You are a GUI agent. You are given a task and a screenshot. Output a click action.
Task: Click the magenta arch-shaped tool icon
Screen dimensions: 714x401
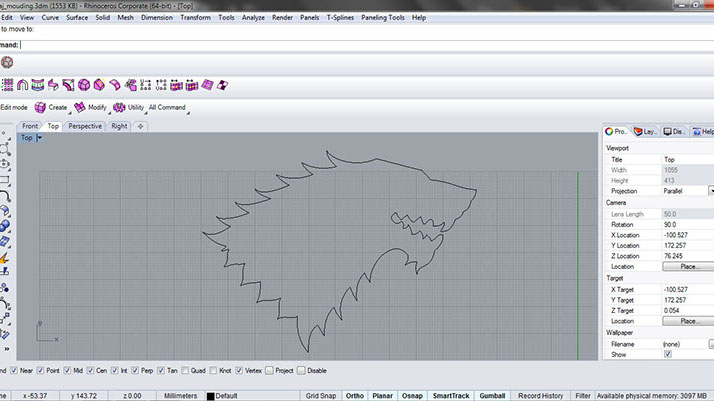click(22, 85)
